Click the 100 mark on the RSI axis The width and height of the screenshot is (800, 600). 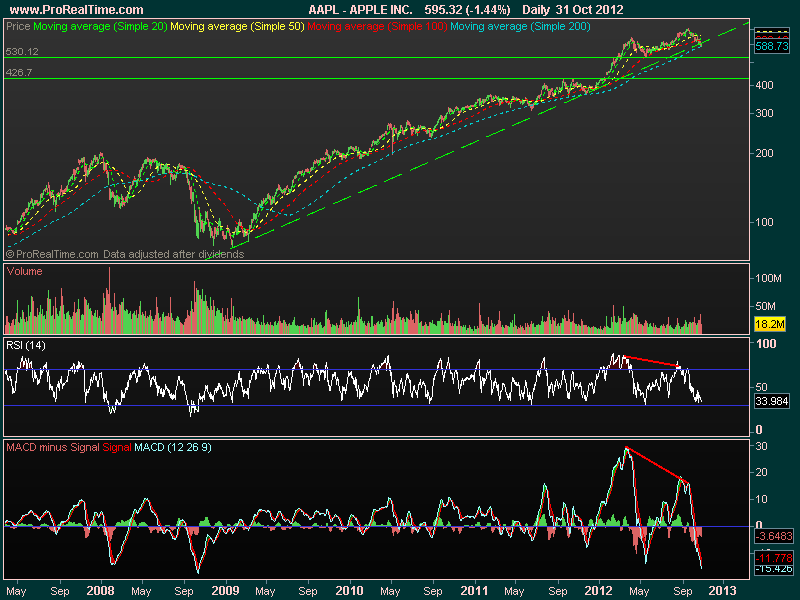pos(766,344)
